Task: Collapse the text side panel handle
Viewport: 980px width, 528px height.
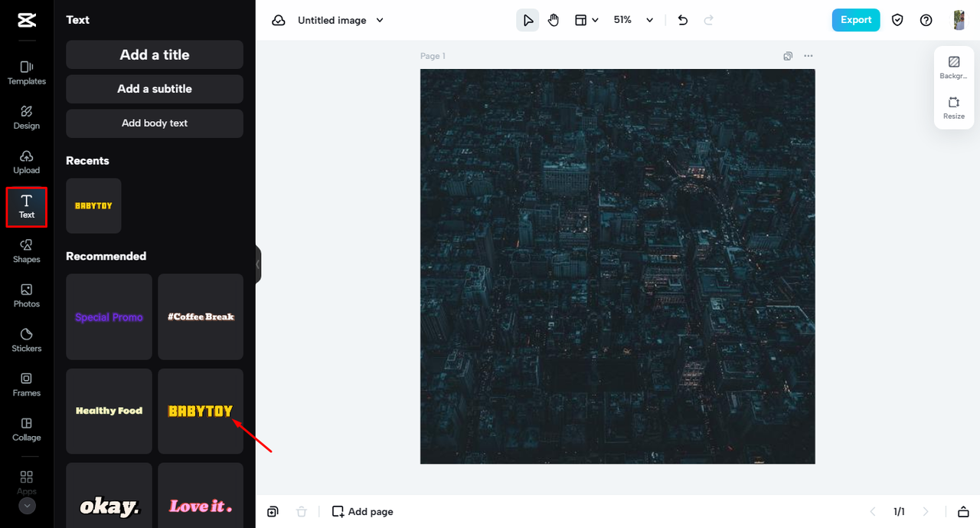Action: [259, 264]
